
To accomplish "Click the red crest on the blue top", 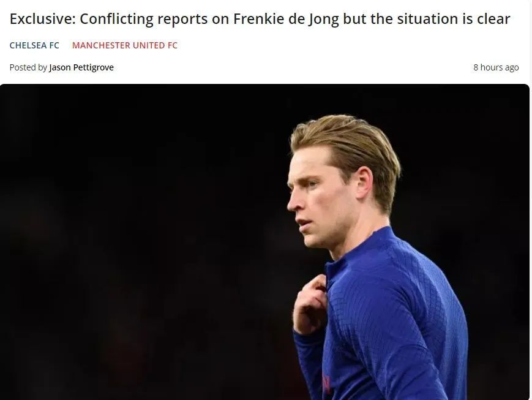I will (326, 383).
